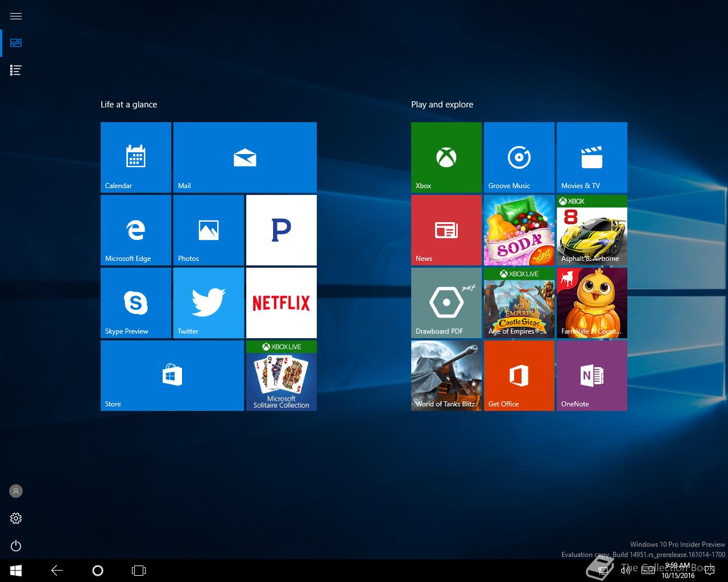
Task: Launch the Skype Preview tile
Action: coord(136,303)
